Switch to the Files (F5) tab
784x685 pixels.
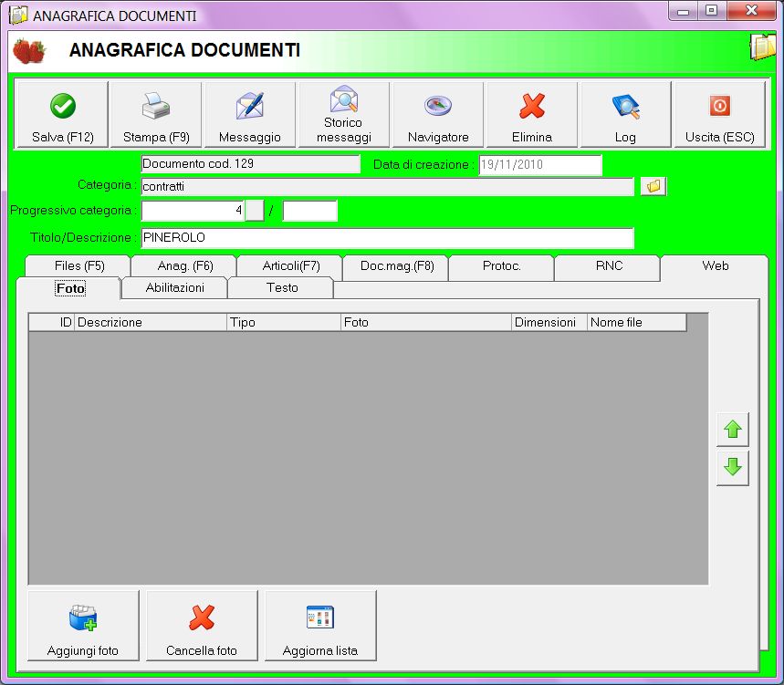(79, 265)
